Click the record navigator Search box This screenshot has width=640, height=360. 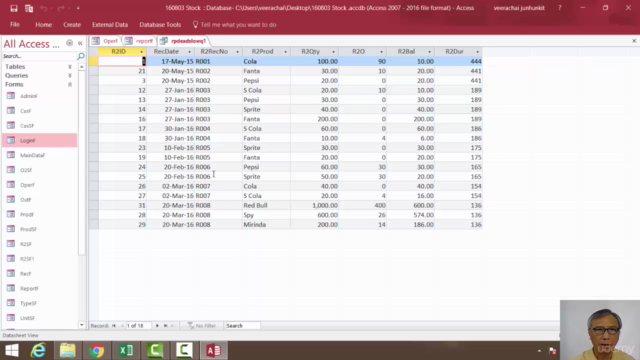coord(242,326)
